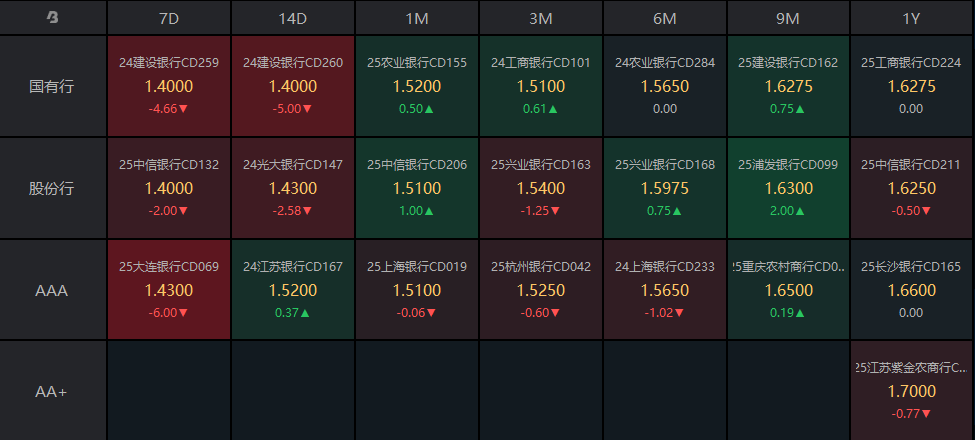Click the 1Y tenor header

tap(911, 18)
